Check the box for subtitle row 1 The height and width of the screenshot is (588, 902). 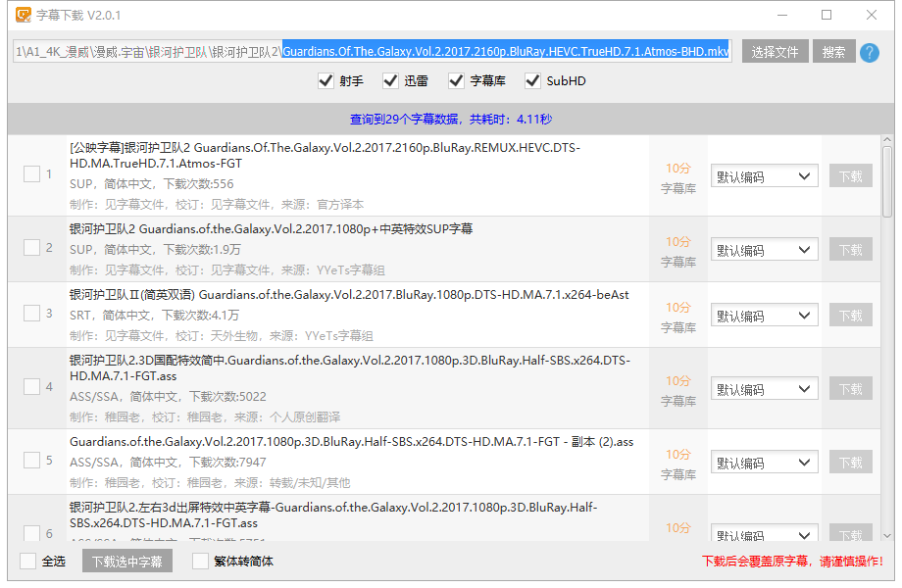(x=31, y=173)
